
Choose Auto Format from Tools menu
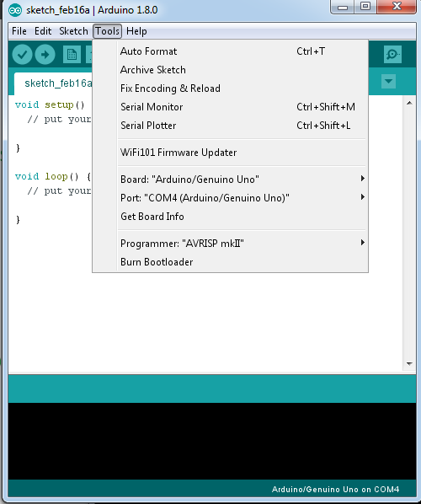click(x=230, y=51)
